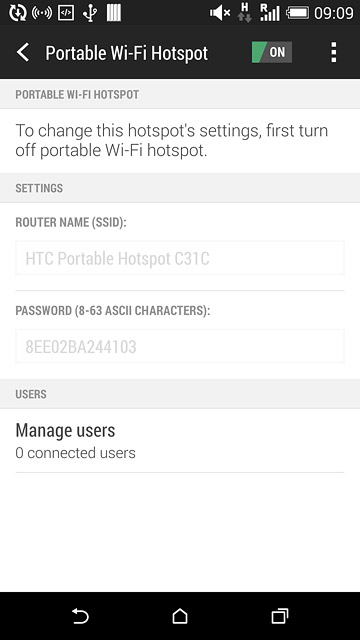Tap the muted speaker status icon
The height and width of the screenshot is (640, 360).
pyautogui.click(x=220, y=13)
